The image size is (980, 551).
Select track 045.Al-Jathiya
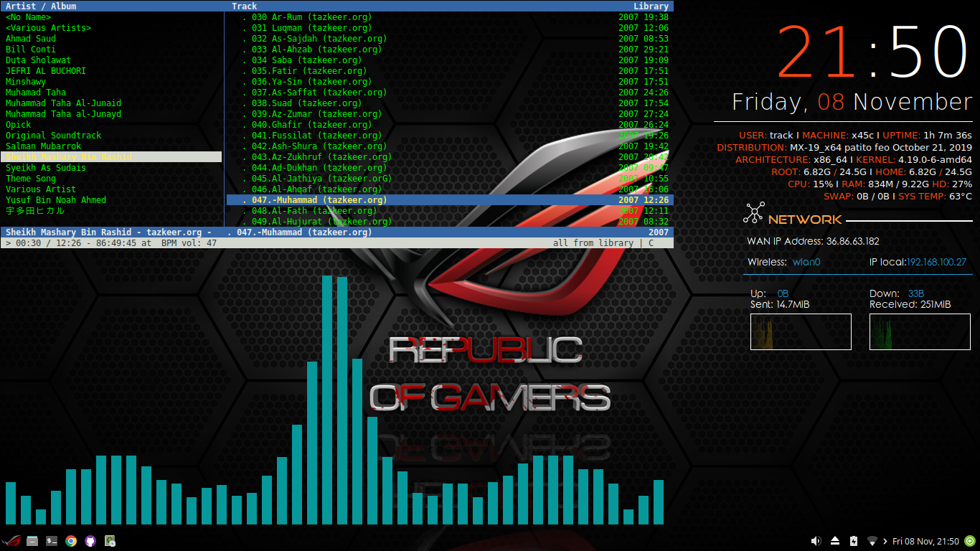tap(450, 178)
